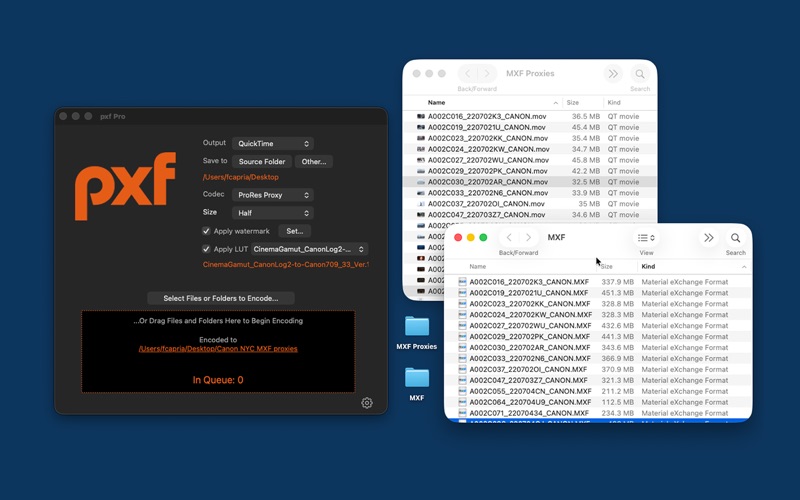
Task: Click the drag-and-drop encoding area
Action: (218, 352)
